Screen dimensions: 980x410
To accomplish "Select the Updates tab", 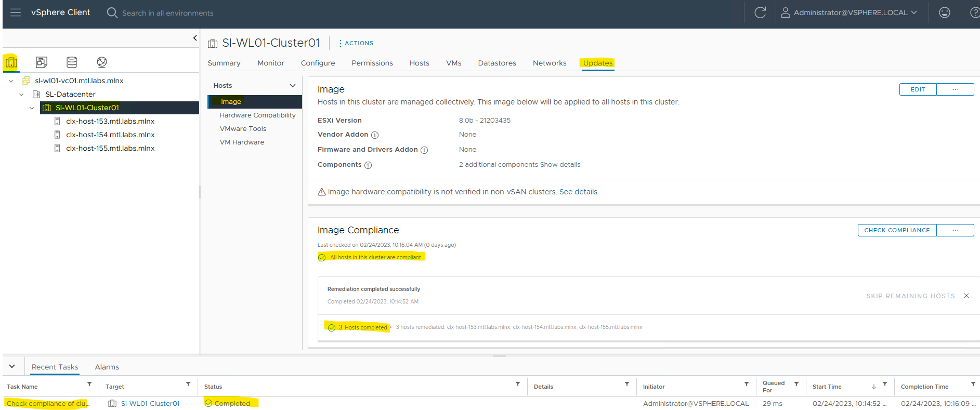I will [x=598, y=63].
